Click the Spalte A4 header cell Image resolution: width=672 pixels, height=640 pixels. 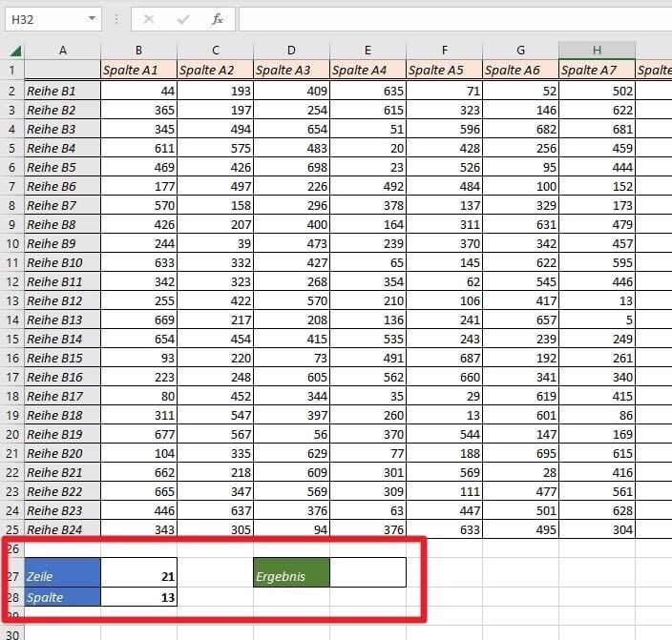[367, 70]
